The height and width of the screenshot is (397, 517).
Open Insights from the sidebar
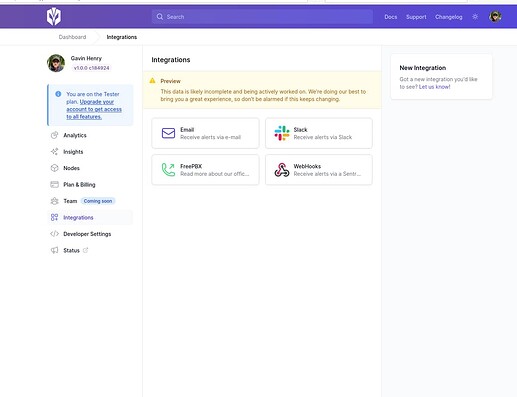coord(73,152)
